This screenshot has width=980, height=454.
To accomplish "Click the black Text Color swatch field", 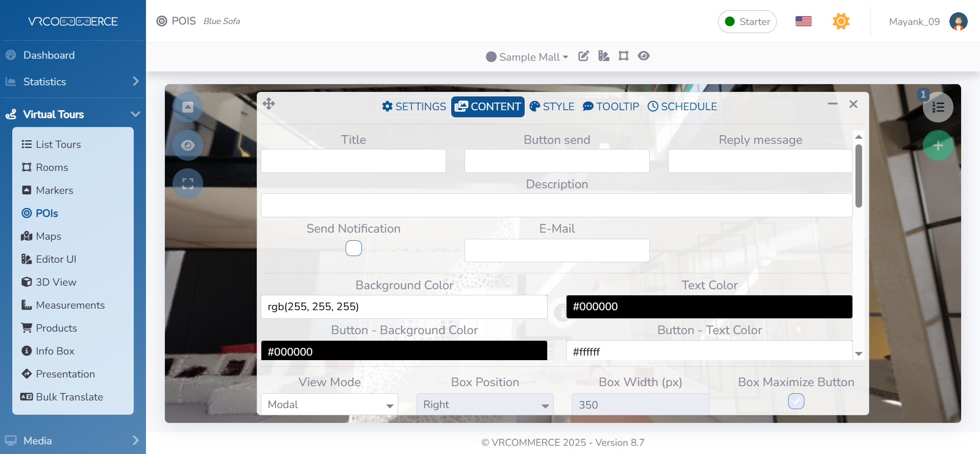I will [x=709, y=307].
